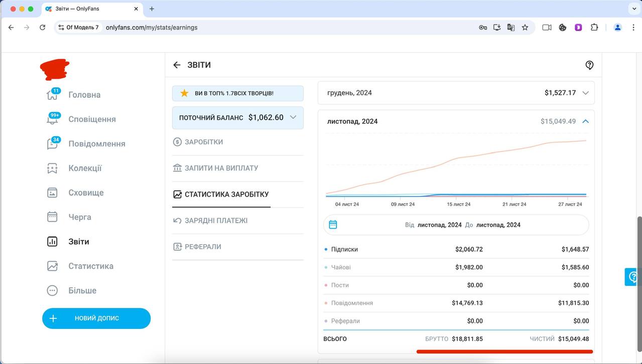The image size is (642, 364).
Task: Click От Модель 7 site info chip
Action: pyautogui.click(x=79, y=28)
